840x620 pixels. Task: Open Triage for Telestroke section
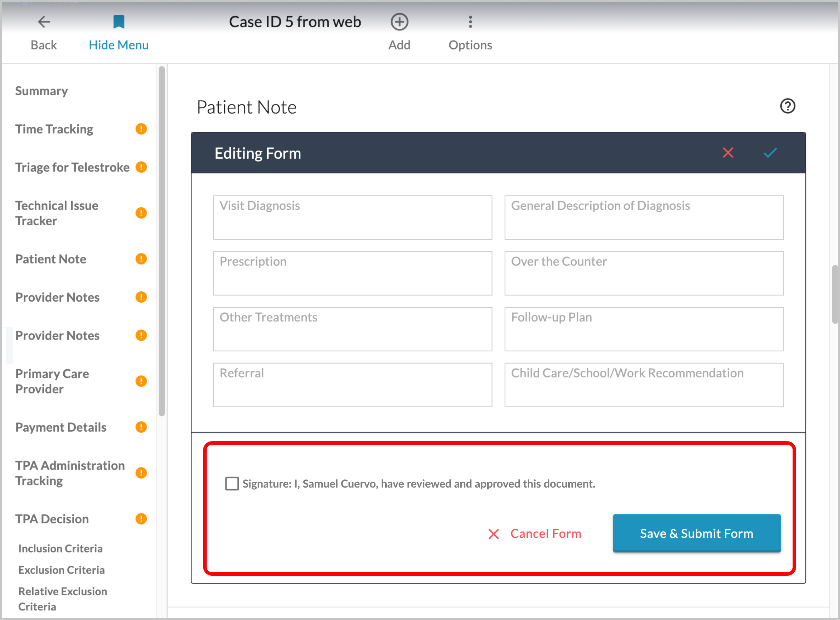pyautogui.click(x=73, y=167)
